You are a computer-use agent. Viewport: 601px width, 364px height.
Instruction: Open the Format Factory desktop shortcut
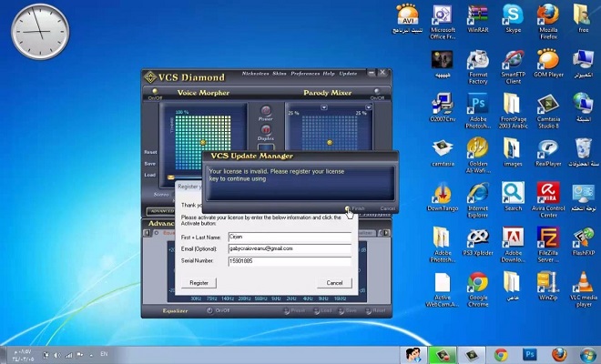pyautogui.click(x=477, y=61)
